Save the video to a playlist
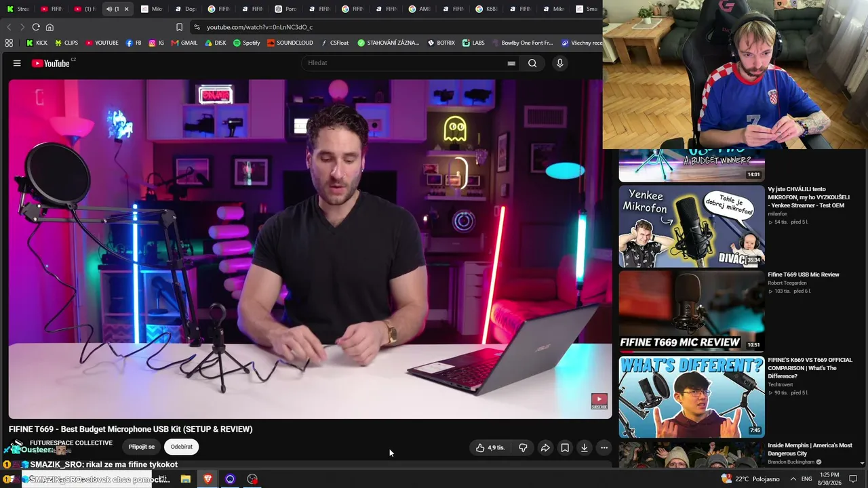This screenshot has width=868, height=488. tap(565, 447)
